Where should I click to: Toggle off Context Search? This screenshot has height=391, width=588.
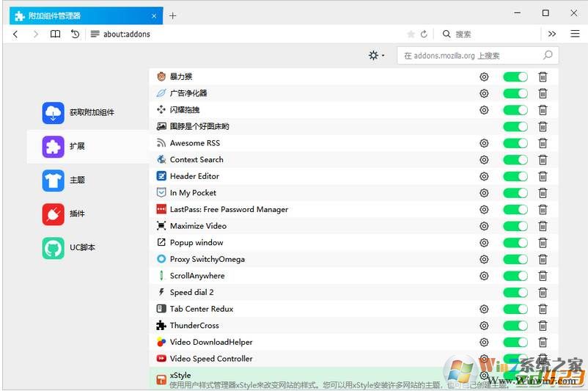[515, 160]
